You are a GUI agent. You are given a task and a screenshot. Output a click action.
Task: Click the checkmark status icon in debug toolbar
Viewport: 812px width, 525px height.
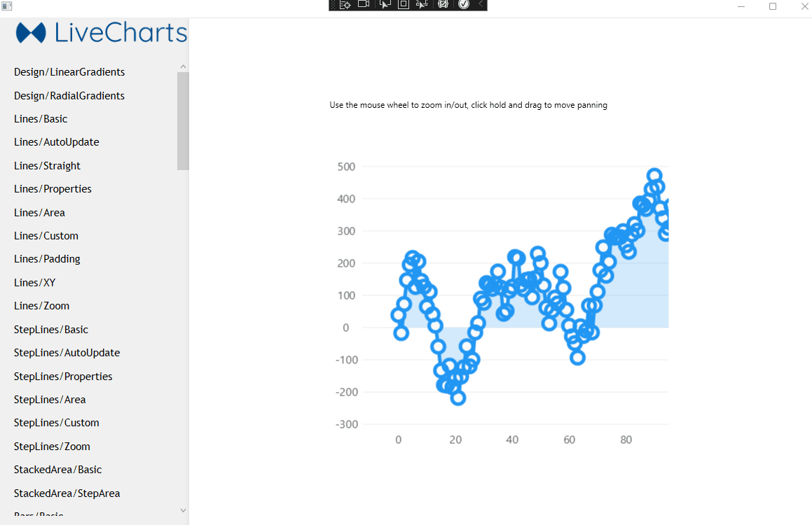(464, 4)
